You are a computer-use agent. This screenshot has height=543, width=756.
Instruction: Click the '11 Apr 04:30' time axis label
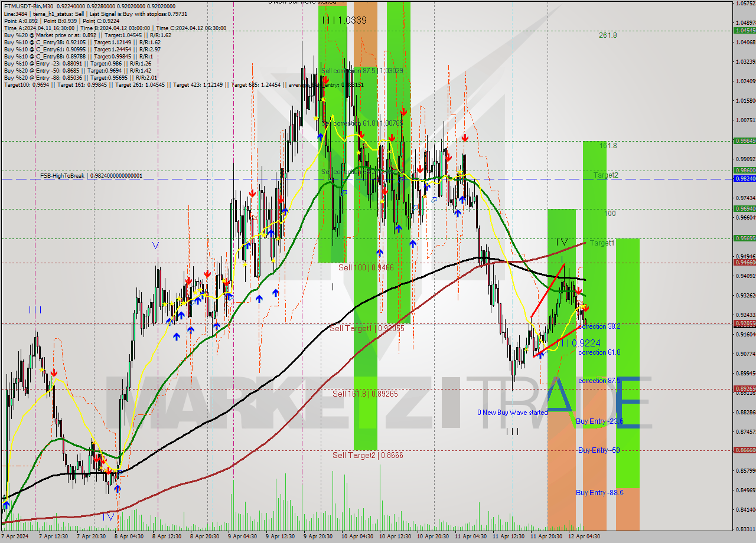tap(470, 537)
